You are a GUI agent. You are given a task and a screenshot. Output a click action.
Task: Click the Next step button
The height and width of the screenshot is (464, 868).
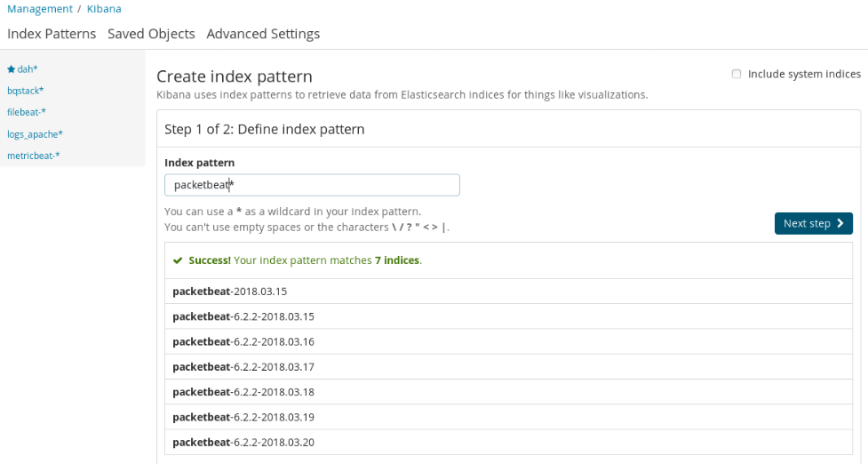point(813,223)
